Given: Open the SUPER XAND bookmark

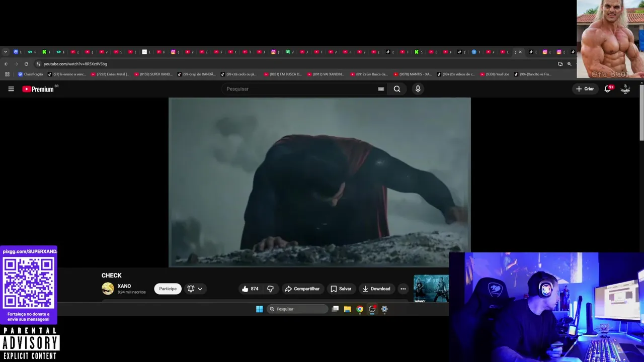Looking at the screenshot, I should (153, 74).
